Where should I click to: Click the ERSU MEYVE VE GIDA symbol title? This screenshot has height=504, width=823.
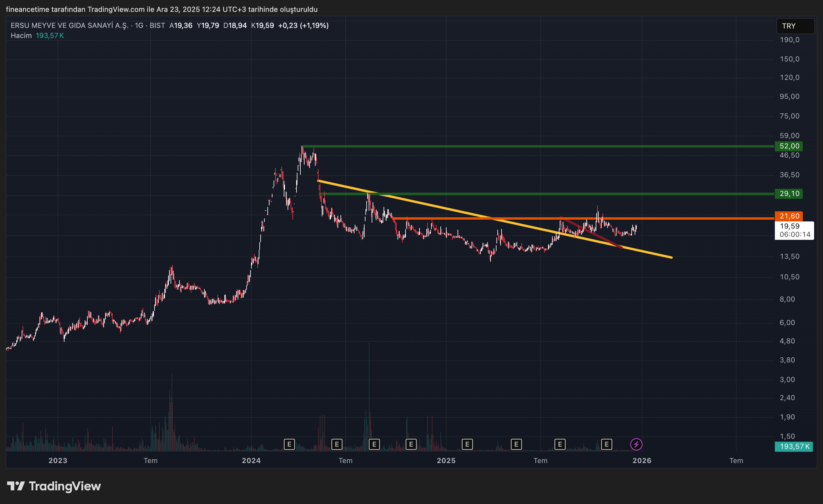point(70,25)
